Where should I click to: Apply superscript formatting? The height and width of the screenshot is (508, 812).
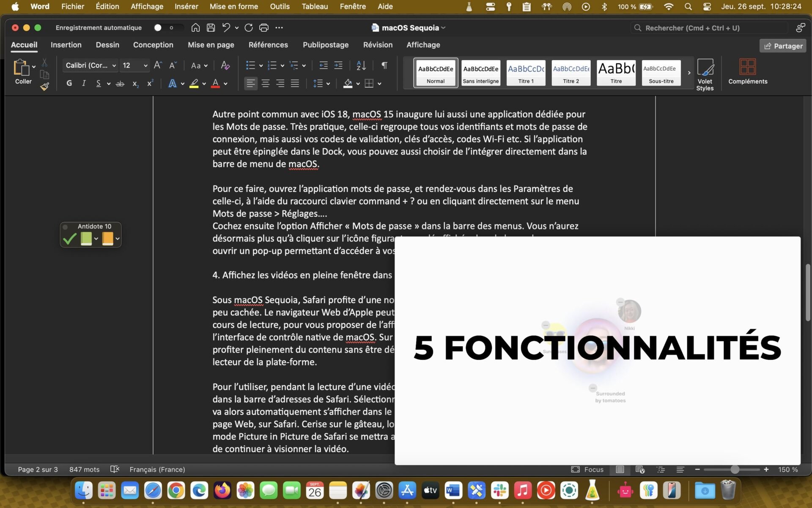coord(150,83)
